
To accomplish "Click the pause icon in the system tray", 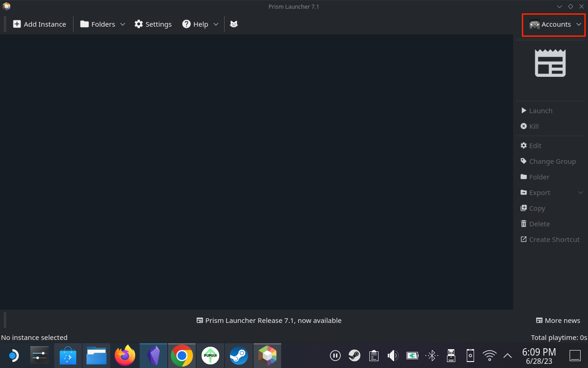I will [335, 355].
